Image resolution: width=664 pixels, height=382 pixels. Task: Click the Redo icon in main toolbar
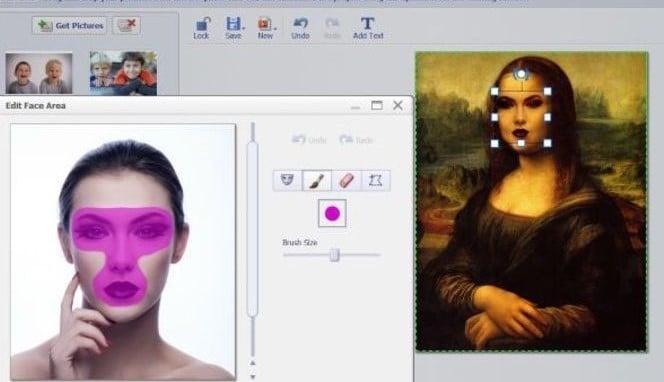(332, 28)
